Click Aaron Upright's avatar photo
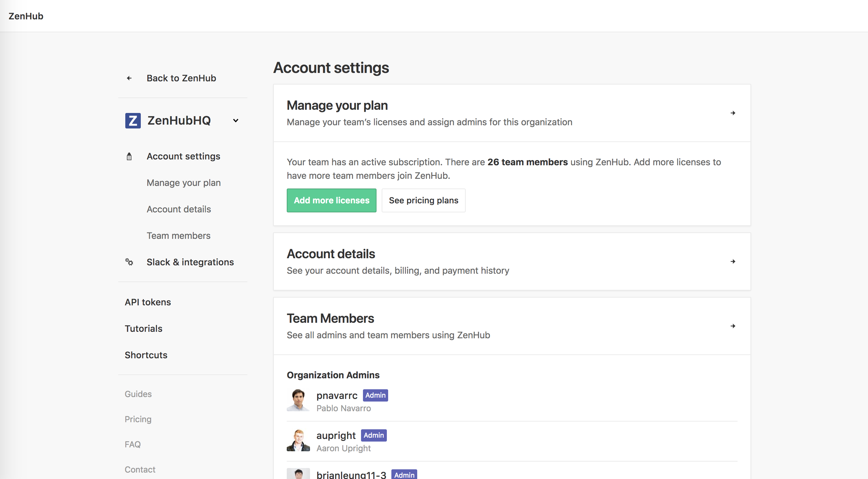The height and width of the screenshot is (479, 868). [298, 441]
